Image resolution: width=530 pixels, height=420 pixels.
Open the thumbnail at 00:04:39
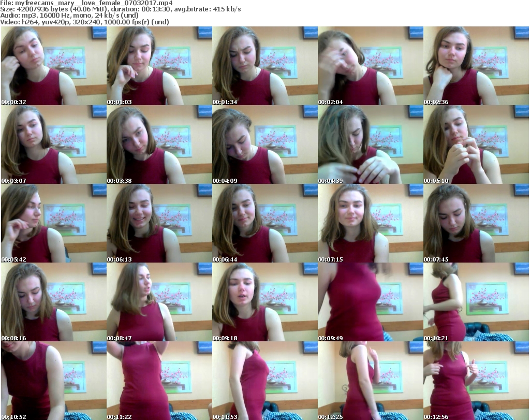tap(371, 144)
